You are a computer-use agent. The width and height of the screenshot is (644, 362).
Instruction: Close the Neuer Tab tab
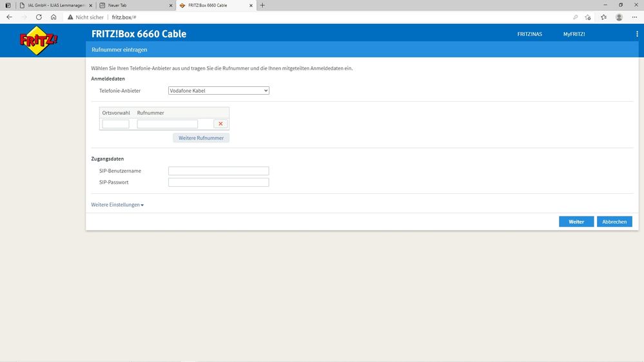171,5
